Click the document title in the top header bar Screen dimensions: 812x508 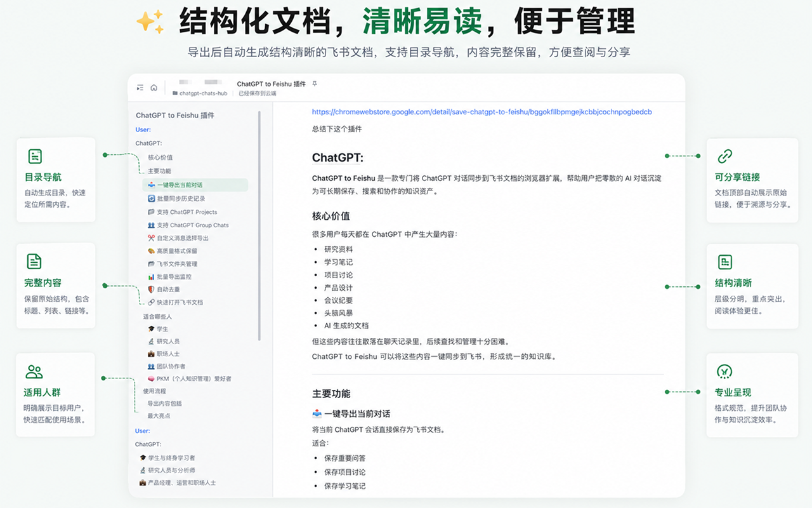pyautogui.click(x=271, y=84)
